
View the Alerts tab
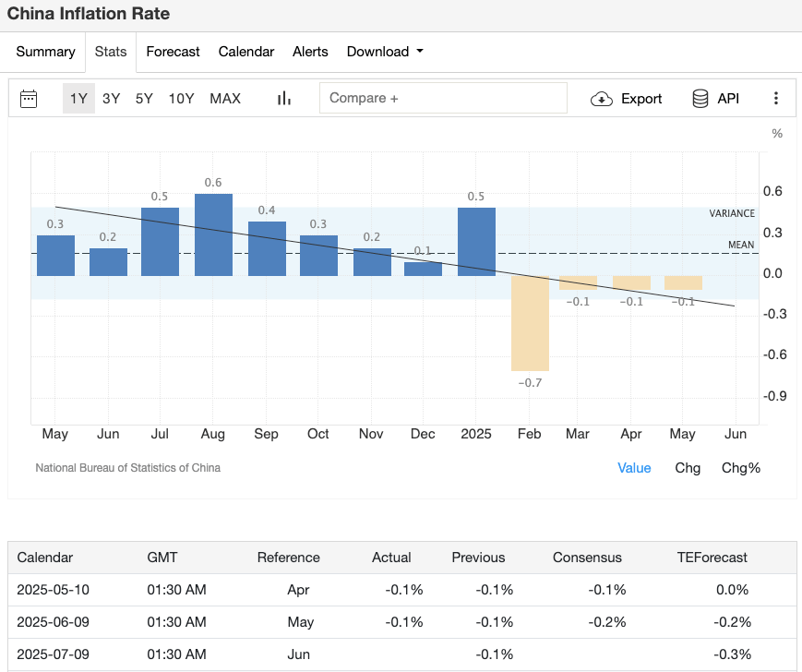(310, 52)
